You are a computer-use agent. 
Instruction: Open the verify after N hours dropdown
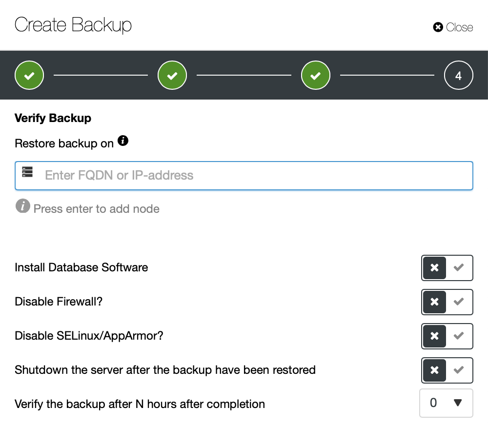point(447,403)
